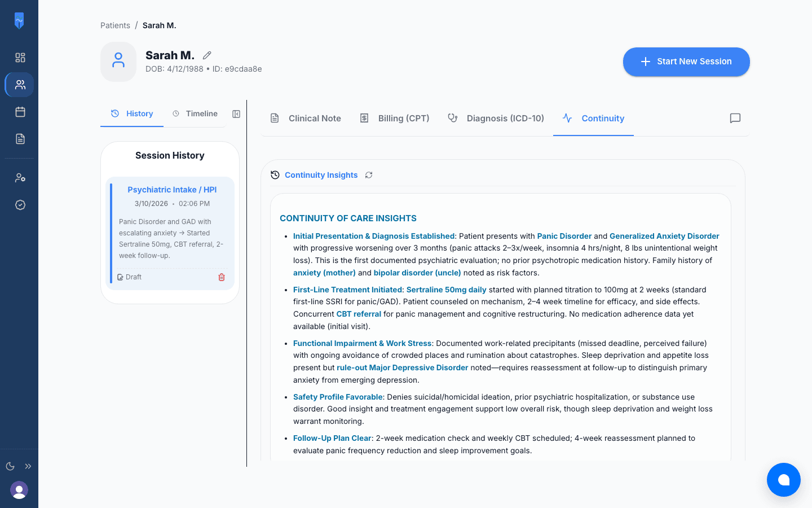Open the approvals check-circle icon in sidebar
The height and width of the screenshot is (508, 812).
point(20,204)
